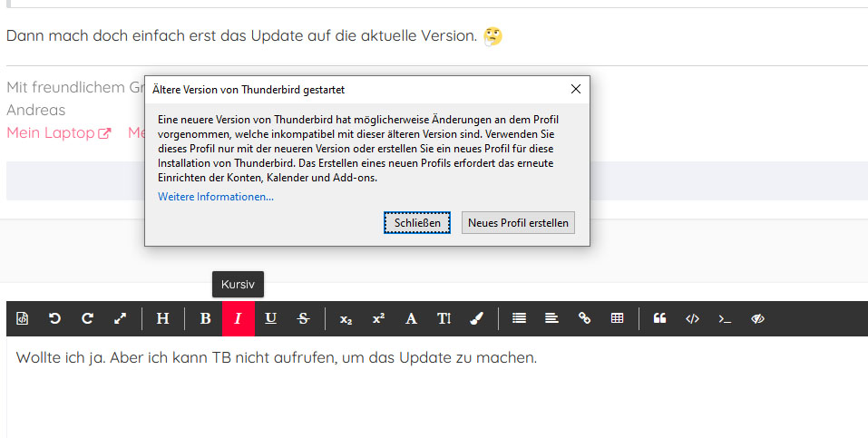The image size is (868, 438).
Task: Open the font size (TI) option
Action: coord(444,318)
